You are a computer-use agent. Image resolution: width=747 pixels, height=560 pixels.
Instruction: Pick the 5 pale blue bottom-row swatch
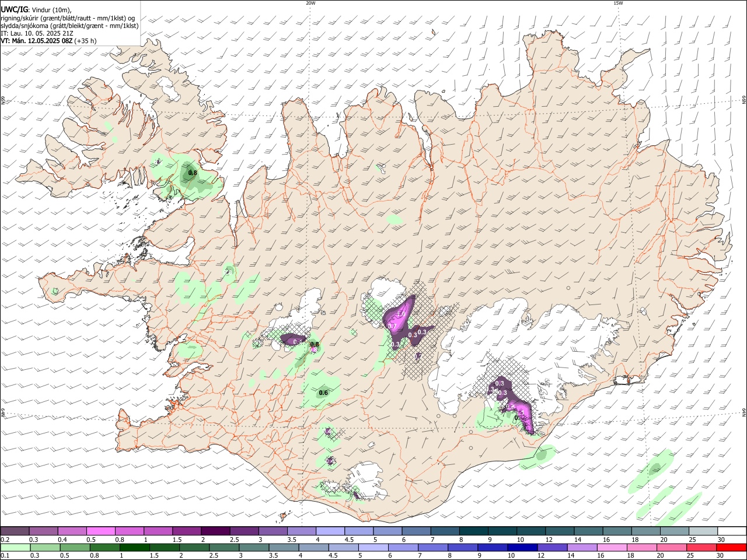click(x=373, y=548)
